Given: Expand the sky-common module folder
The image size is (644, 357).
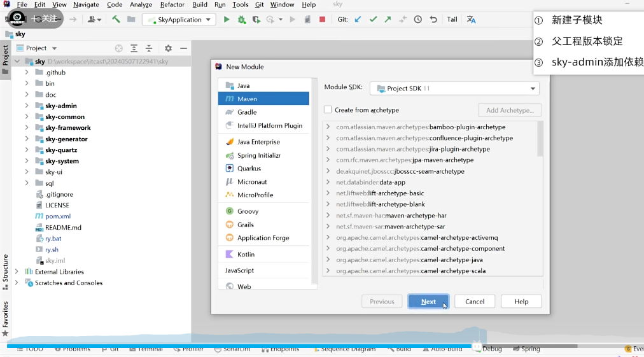Looking at the screenshot, I should 27,116.
